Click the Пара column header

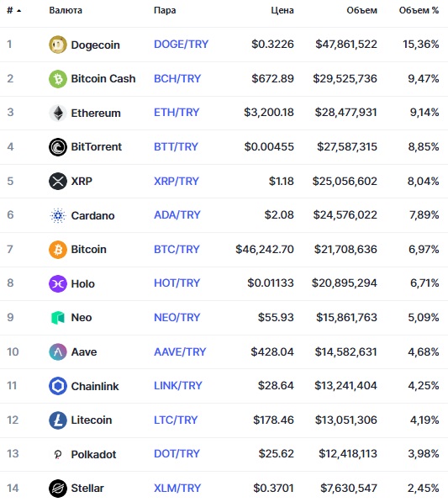165,10
